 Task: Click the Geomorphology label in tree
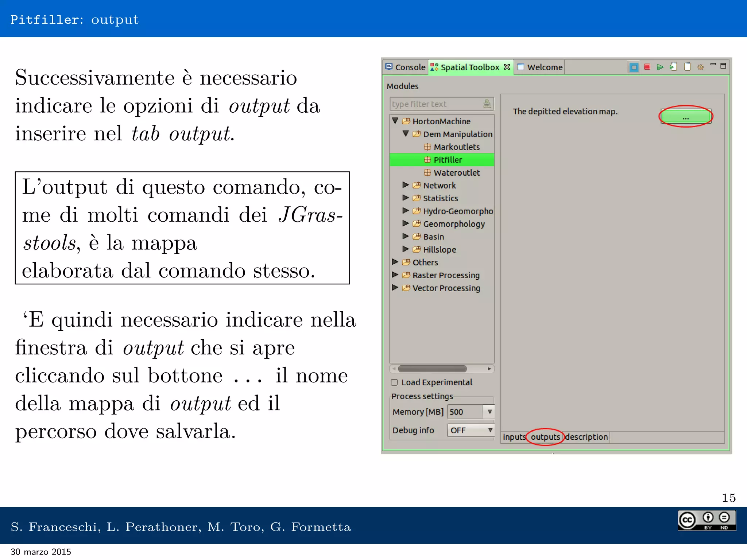pos(454,224)
